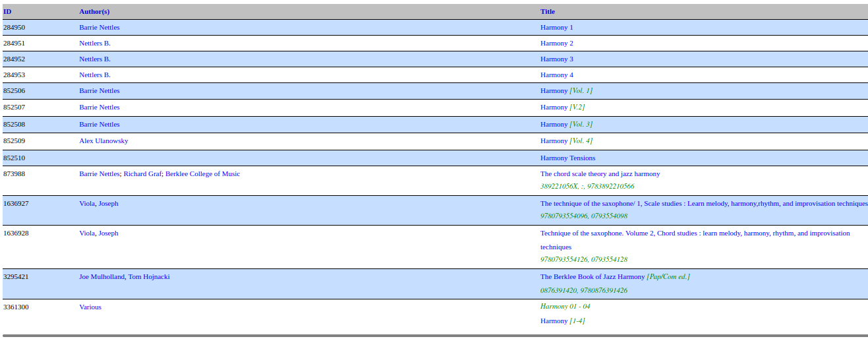
Task: Open the Harmony Tensions title link
Action: coord(567,158)
